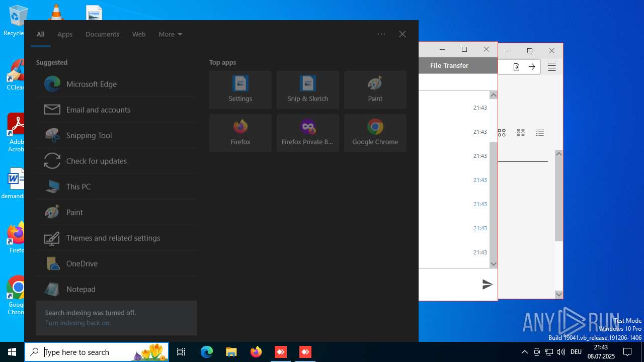Open Task View on the taskbar
Image resolution: width=644 pixels, height=362 pixels.
coord(181,352)
